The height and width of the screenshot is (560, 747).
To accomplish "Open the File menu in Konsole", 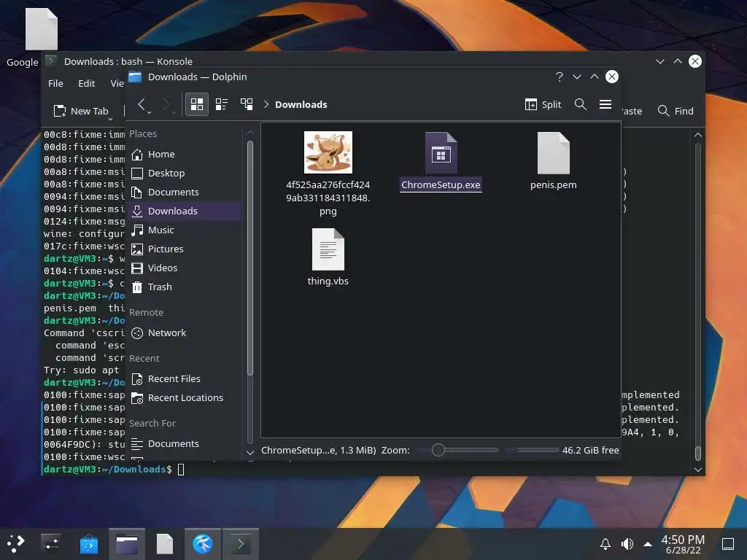I will pyautogui.click(x=55, y=83).
